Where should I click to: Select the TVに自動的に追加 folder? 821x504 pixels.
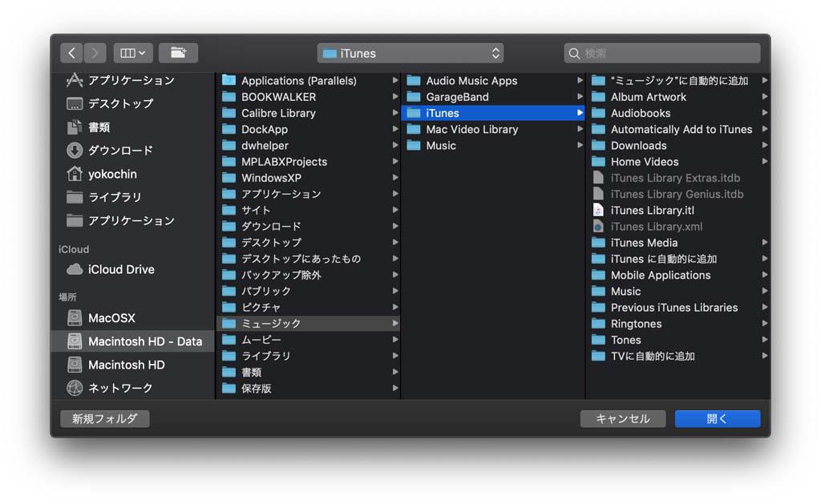click(678, 357)
